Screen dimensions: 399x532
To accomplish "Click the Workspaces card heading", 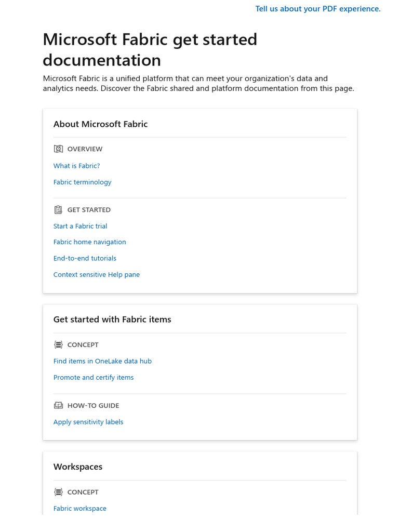I will (78, 467).
